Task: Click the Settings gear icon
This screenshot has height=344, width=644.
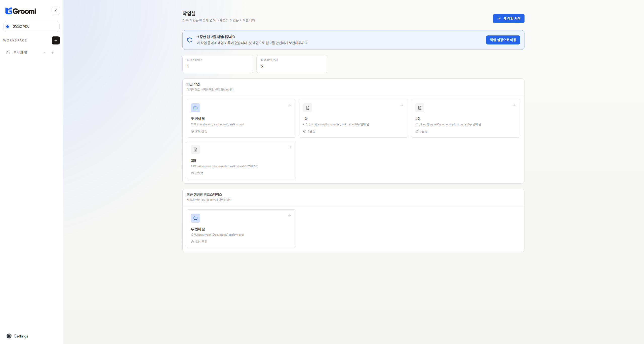Action: [9, 336]
